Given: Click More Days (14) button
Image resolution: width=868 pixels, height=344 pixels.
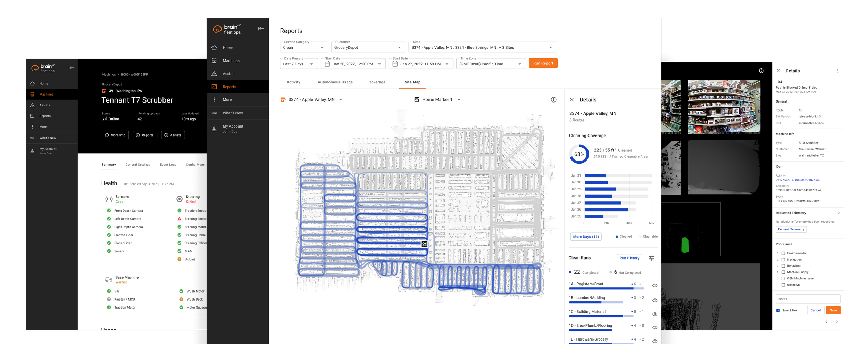Looking at the screenshot, I should coord(586,237).
